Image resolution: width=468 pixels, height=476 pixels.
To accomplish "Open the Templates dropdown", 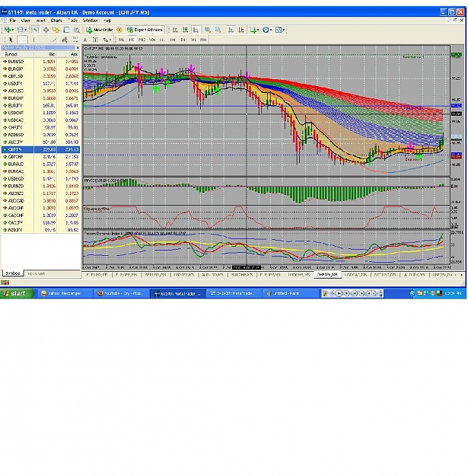I will (x=279, y=30).
